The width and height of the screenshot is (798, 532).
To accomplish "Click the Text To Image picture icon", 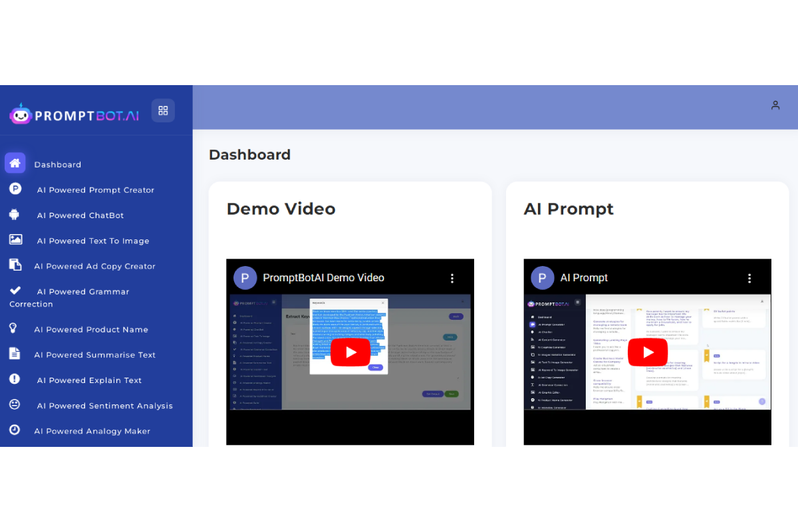I will [x=16, y=239].
